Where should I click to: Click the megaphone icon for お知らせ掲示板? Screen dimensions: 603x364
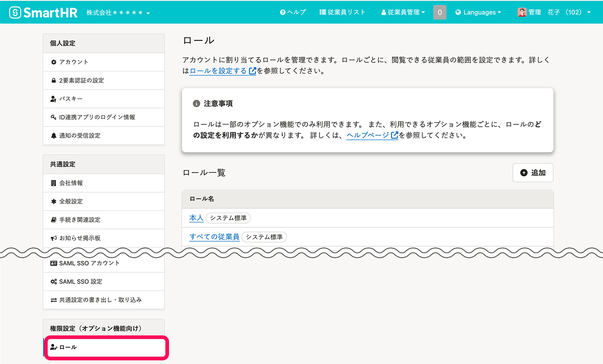[x=54, y=238]
